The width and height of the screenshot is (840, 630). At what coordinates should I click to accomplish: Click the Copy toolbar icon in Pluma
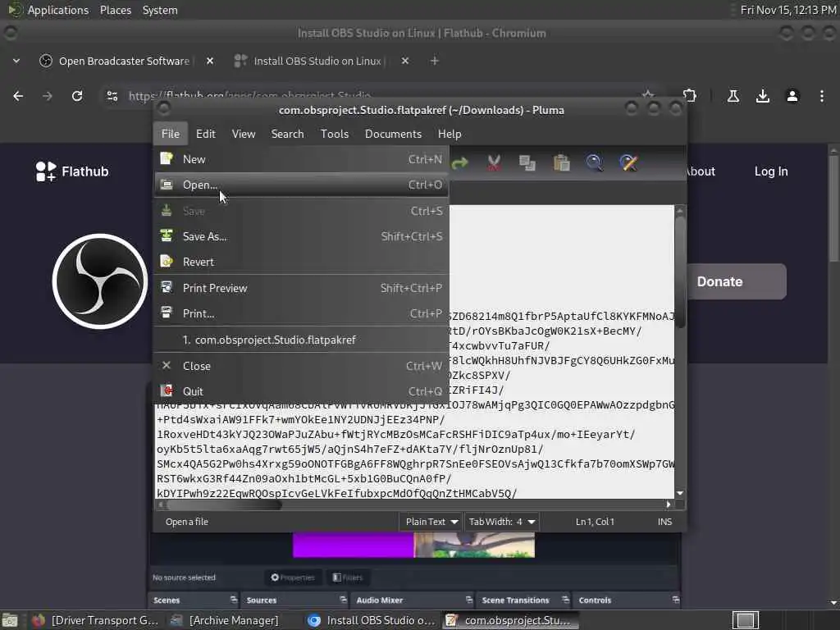point(527,163)
